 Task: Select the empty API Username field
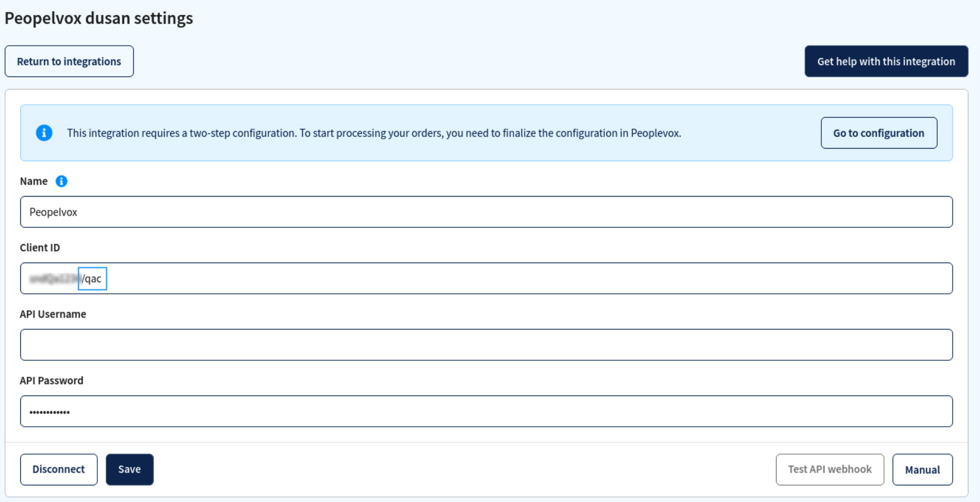[486, 345]
